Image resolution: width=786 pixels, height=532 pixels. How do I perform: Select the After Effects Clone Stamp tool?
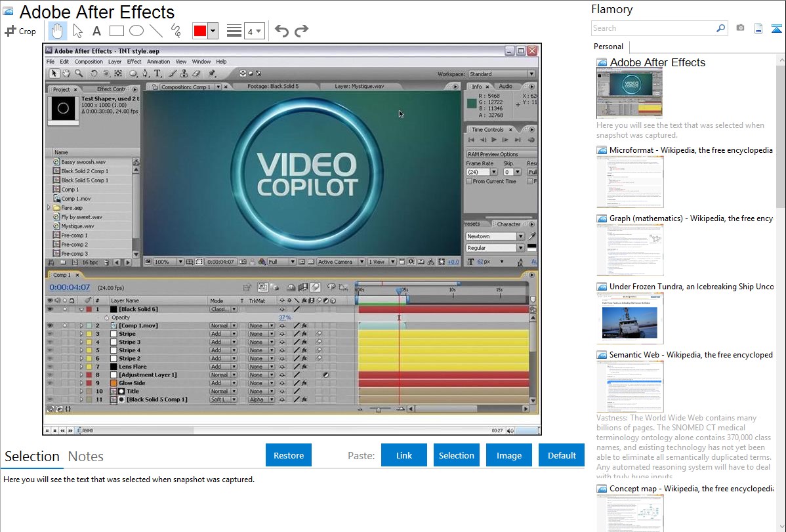click(184, 73)
